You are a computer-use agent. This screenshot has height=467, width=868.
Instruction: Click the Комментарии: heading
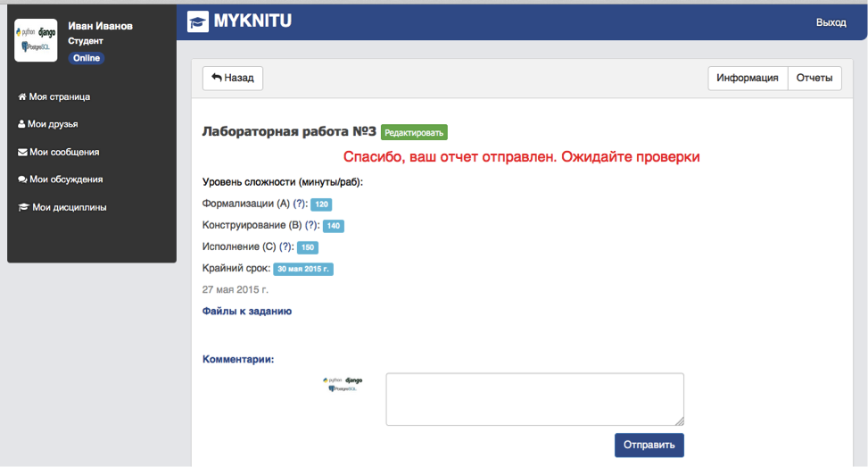(x=238, y=360)
